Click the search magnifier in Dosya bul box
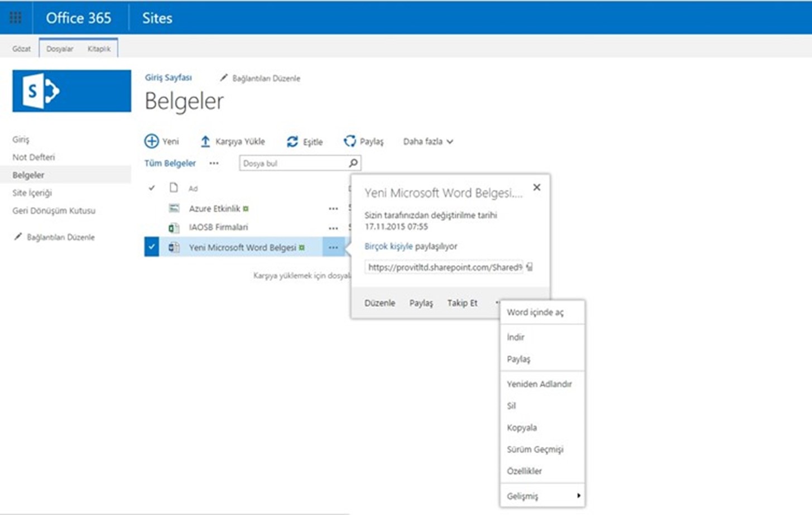Image resolution: width=812 pixels, height=515 pixels. [353, 163]
